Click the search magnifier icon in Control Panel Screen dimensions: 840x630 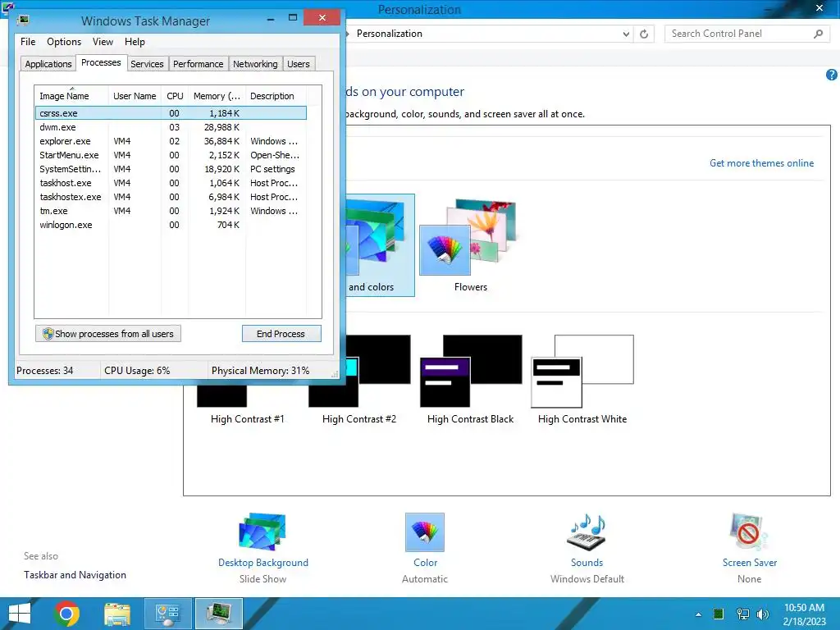click(818, 34)
